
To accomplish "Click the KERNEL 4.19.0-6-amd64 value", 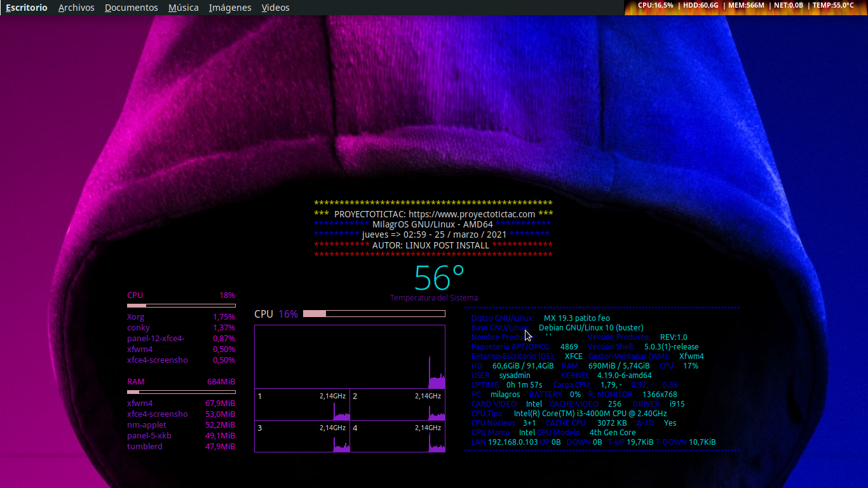I will point(624,376).
